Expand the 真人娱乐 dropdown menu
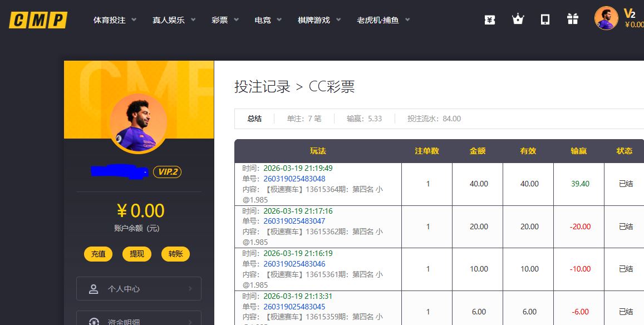644x325 pixels. point(174,20)
